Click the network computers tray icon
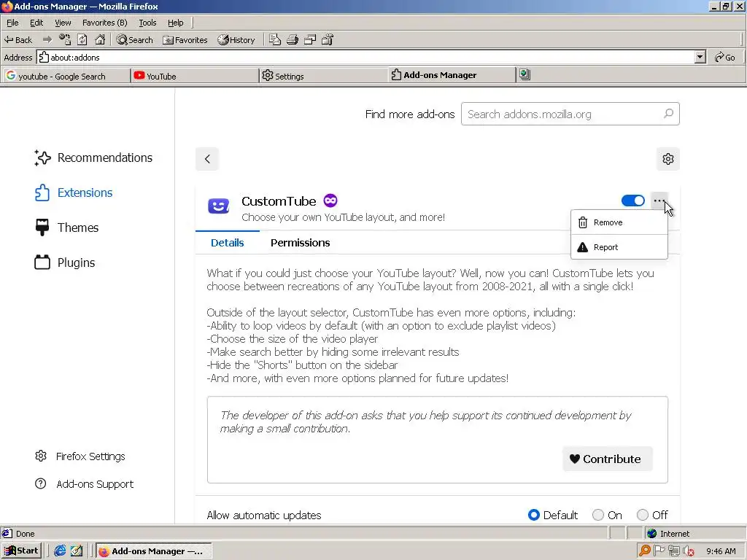 pos(673,551)
